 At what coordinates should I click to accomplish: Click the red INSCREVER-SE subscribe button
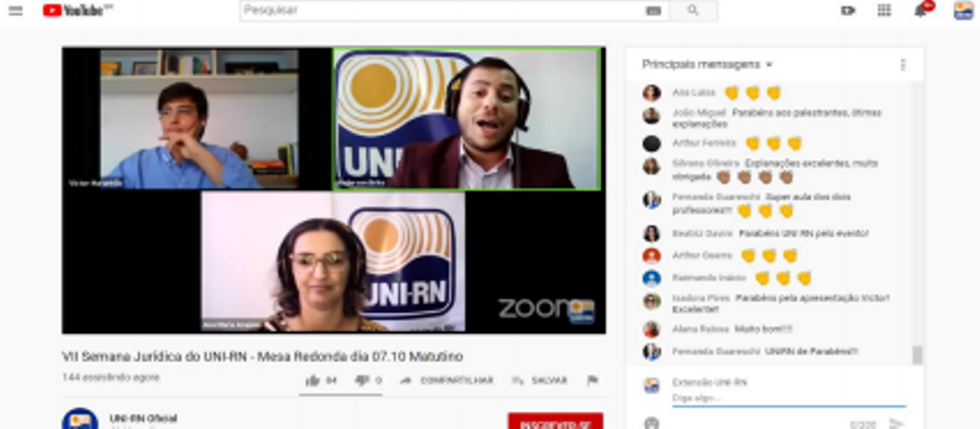click(x=556, y=421)
